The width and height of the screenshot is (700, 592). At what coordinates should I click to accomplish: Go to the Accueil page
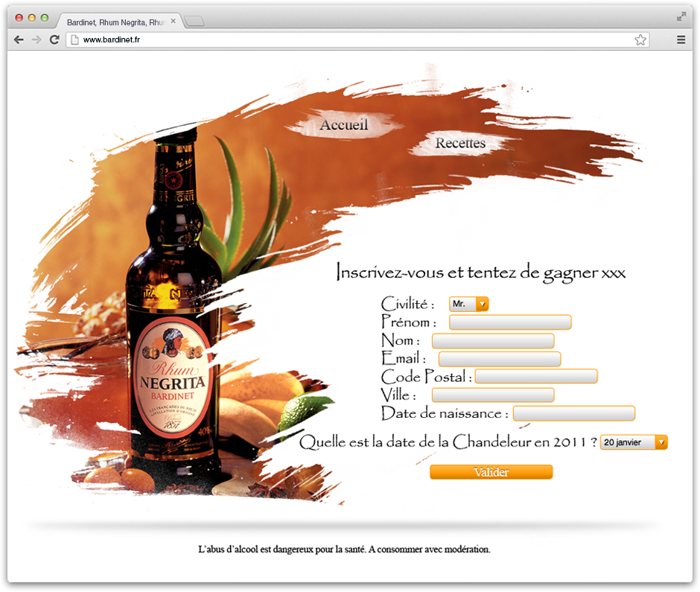[x=344, y=125]
